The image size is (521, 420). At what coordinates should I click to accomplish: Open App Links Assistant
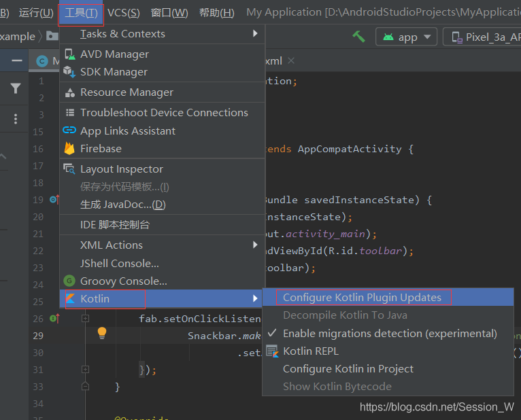coord(162,130)
